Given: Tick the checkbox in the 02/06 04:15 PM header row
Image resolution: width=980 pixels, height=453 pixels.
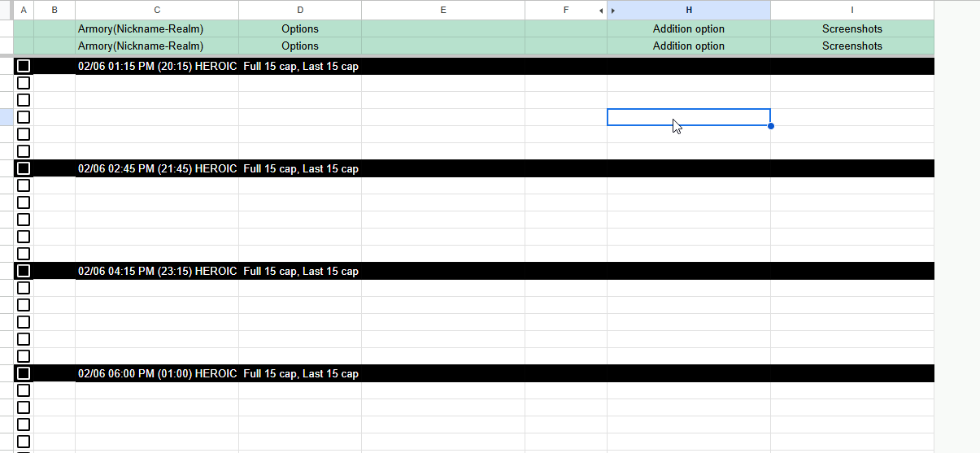Looking at the screenshot, I should (x=24, y=271).
